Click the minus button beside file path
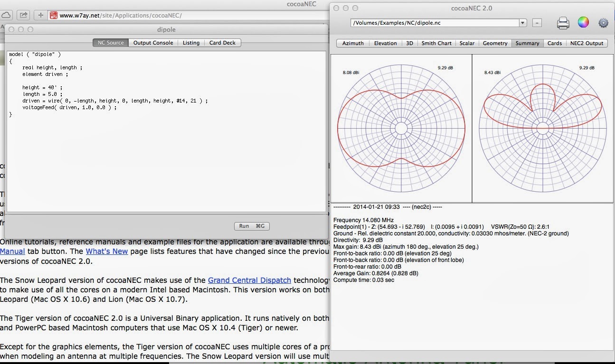 point(537,23)
